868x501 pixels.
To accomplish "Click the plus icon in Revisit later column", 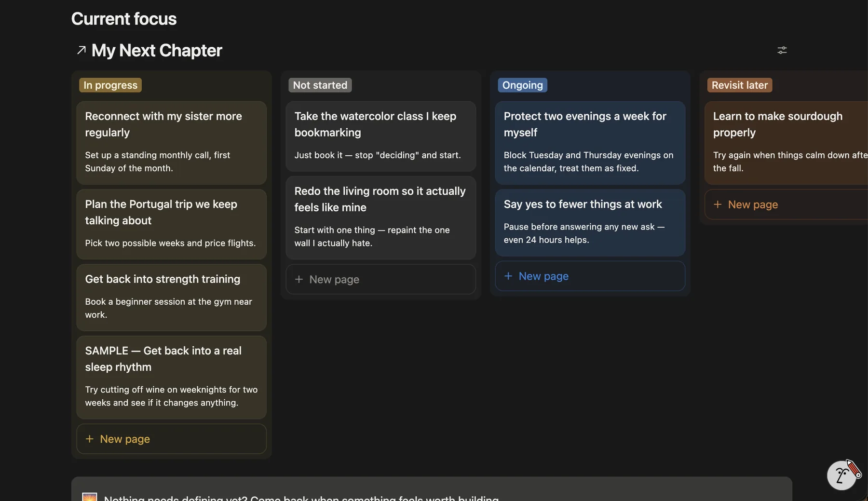I will point(717,204).
